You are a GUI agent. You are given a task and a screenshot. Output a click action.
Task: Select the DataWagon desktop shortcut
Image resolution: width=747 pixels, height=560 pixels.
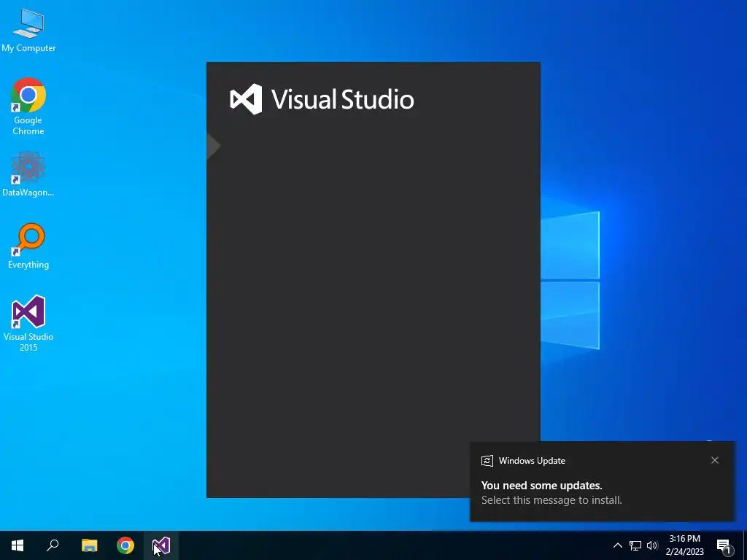click(28, 174)
